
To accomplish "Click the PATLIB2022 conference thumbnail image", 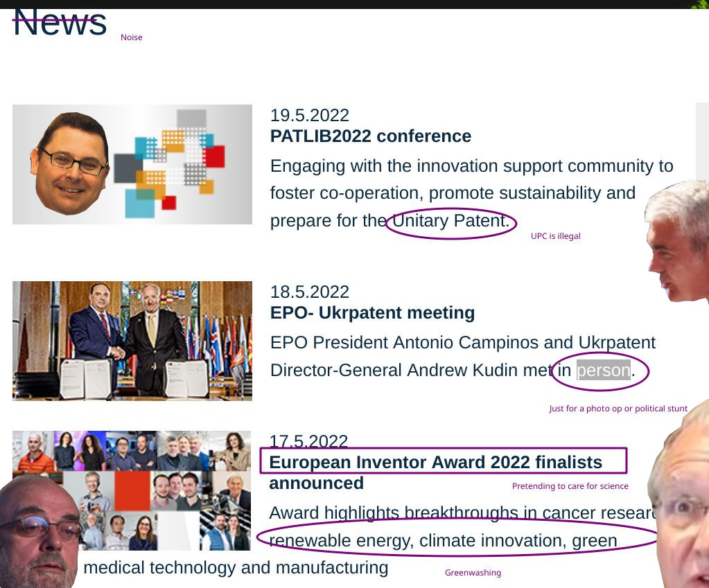I will coord(132,164).
